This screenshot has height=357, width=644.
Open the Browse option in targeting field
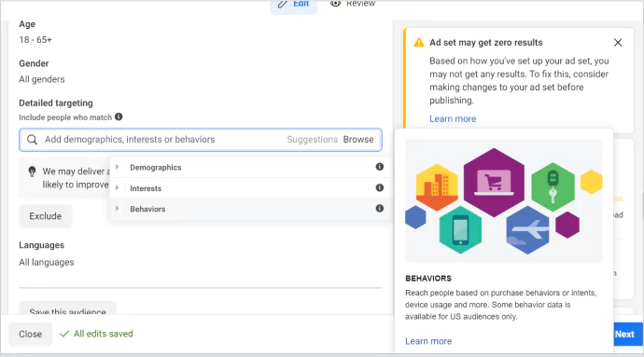358,140
